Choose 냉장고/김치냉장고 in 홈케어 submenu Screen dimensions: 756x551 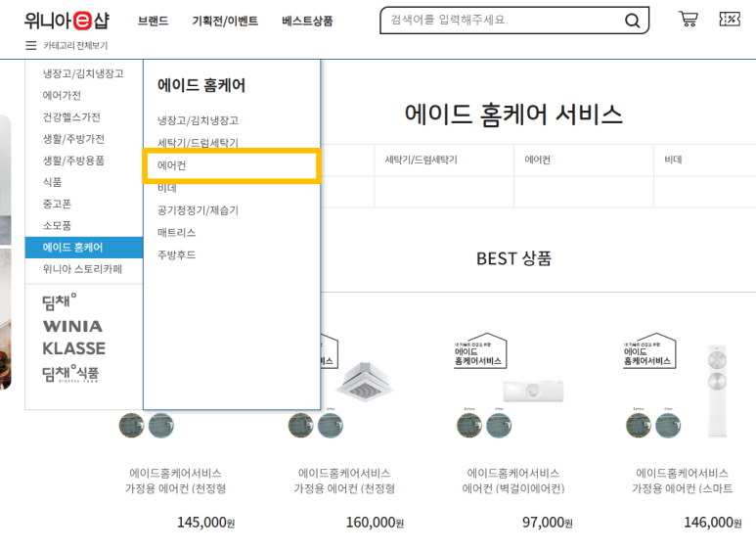(199, 120)
